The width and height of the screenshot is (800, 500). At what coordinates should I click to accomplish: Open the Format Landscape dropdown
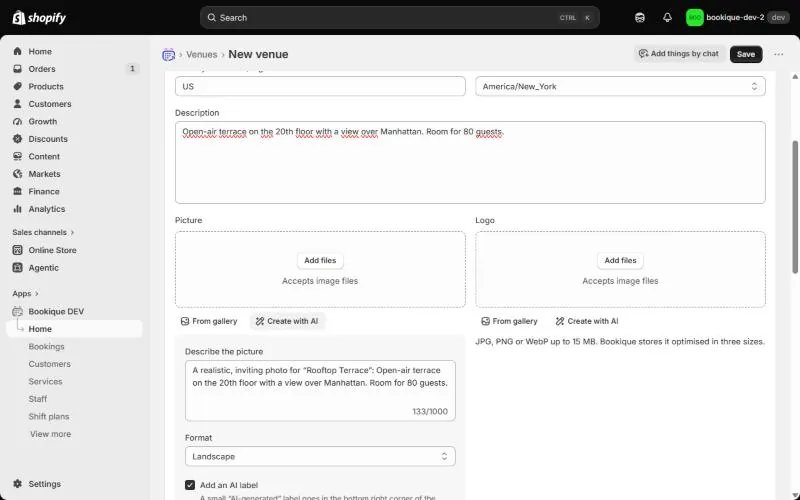(320, 457)
